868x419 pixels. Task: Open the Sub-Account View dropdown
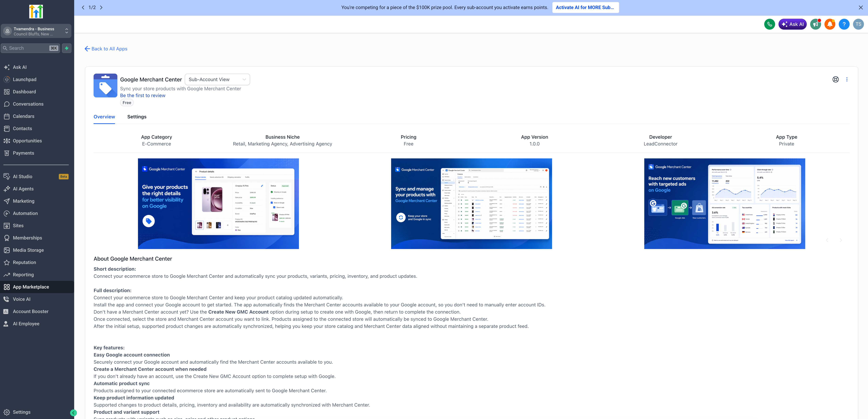point(217,80)
